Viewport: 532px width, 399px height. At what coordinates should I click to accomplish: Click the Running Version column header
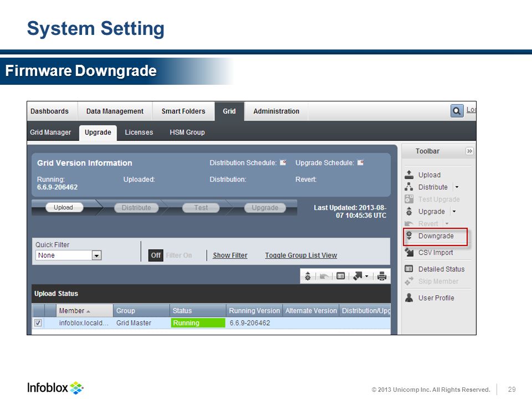tap(254, 310)
